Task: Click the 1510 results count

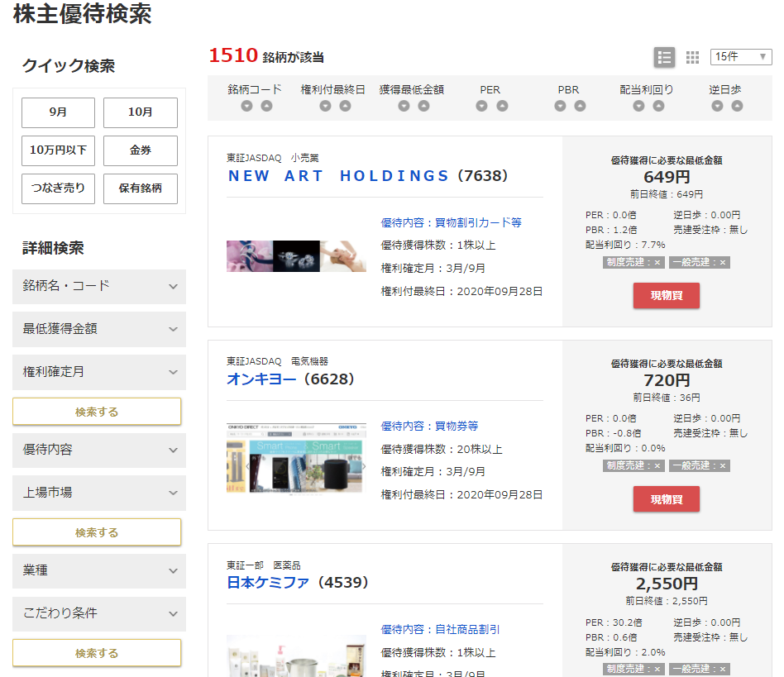Action: point(233,55)
